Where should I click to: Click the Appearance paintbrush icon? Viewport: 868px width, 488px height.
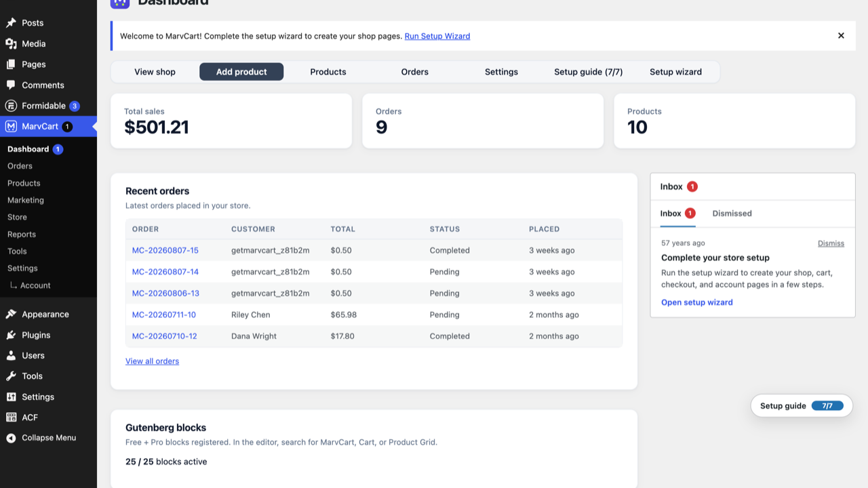[11, 314]
